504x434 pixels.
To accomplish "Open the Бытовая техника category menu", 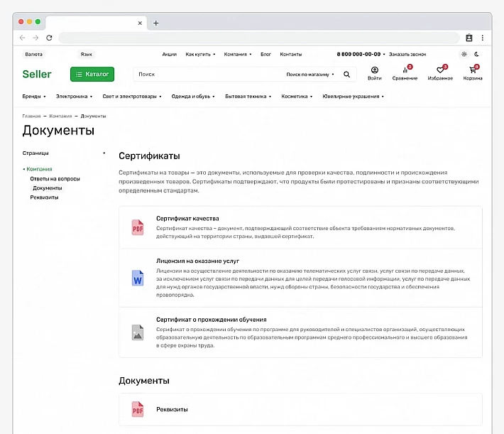I will coord(248,96).
